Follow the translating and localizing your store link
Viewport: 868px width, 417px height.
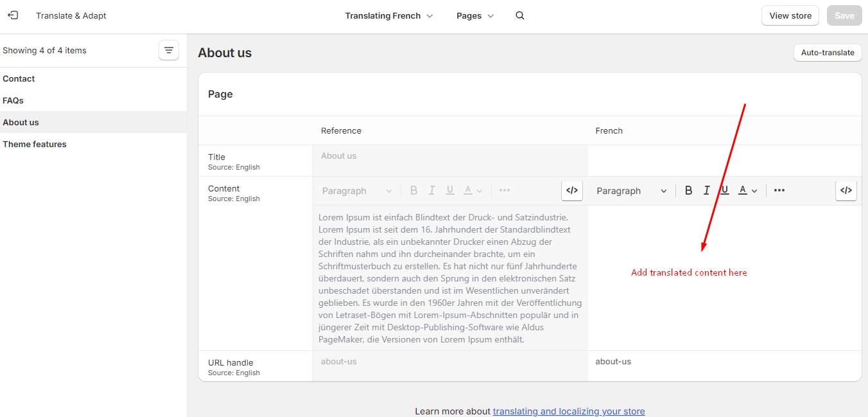(x=568, y=411)
